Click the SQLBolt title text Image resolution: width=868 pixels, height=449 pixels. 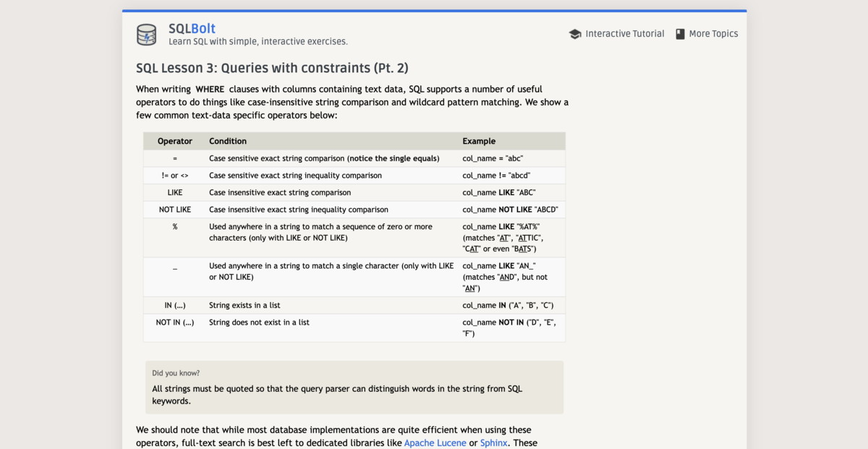(192, 28)
